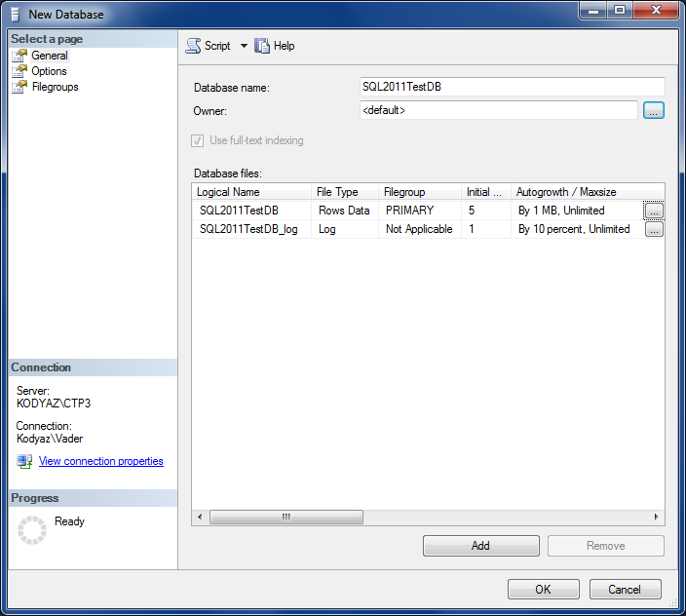Click initial size value 5
Image resolution: width=686 pixels, height=616 pixels.
[486, 211]
